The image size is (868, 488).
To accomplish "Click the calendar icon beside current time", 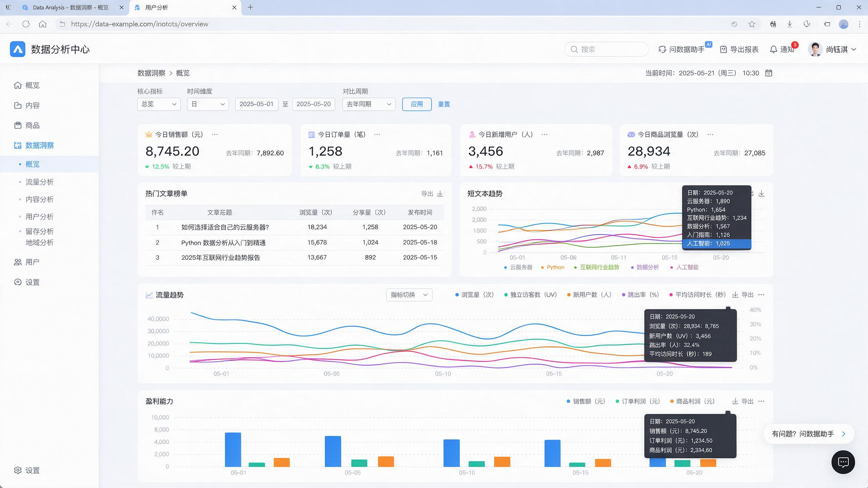I will [769, 73].
